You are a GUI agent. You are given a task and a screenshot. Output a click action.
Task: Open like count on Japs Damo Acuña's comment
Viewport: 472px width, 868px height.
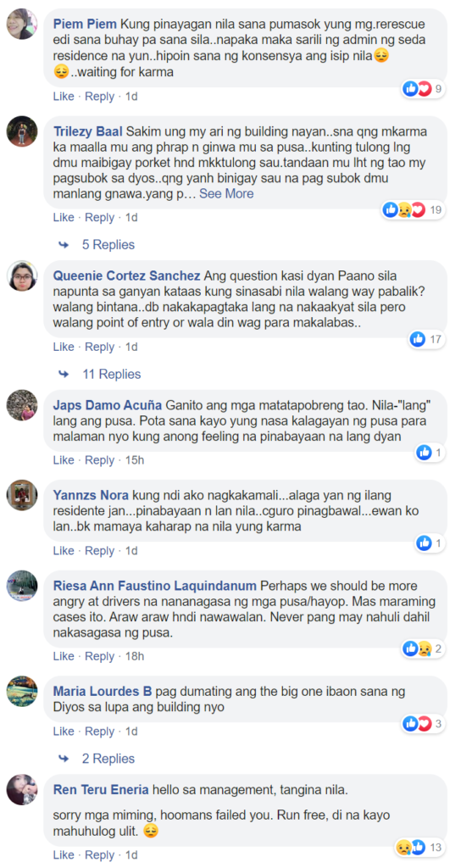point(430,453)
